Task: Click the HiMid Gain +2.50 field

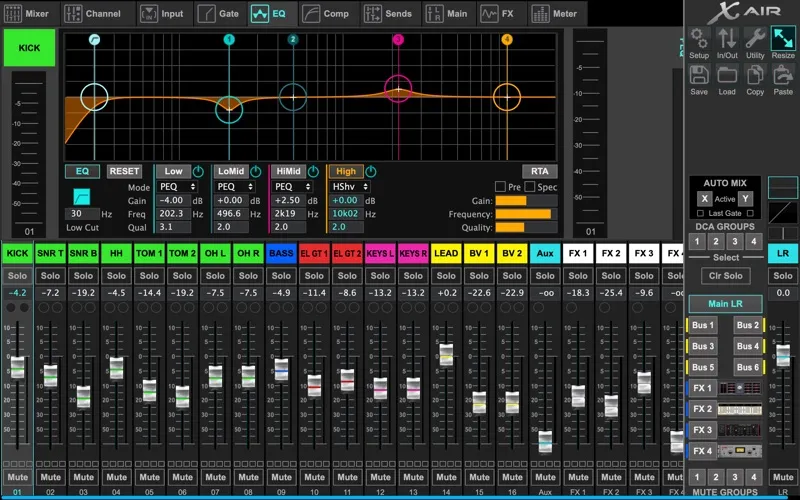Action: tap(289, 201)
